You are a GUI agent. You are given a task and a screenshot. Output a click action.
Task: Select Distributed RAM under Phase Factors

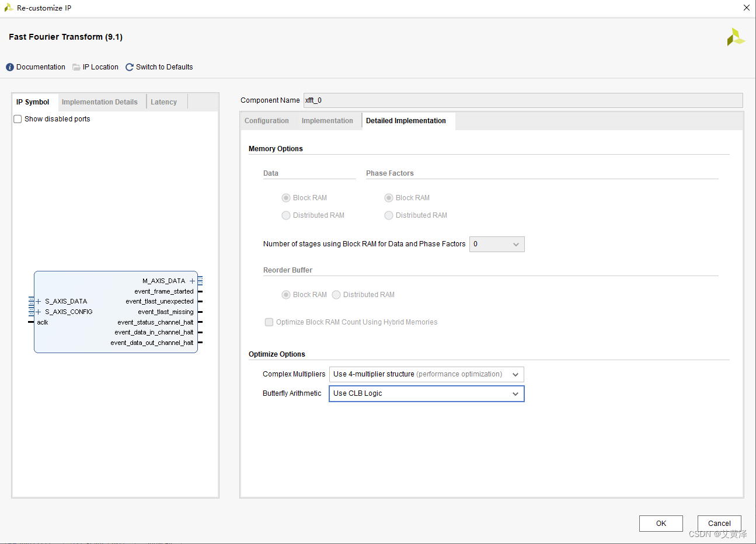[389, 215]
